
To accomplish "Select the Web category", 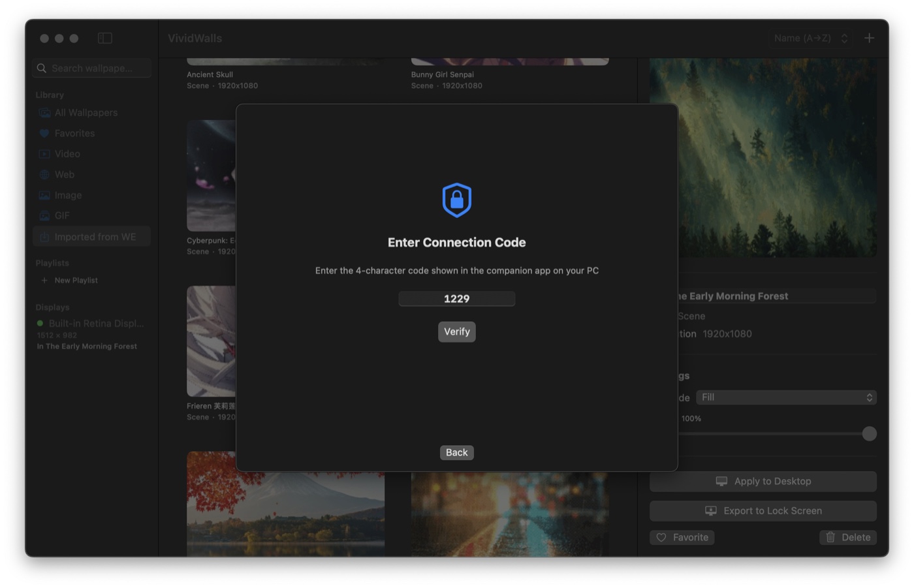I will coord(91,174).
